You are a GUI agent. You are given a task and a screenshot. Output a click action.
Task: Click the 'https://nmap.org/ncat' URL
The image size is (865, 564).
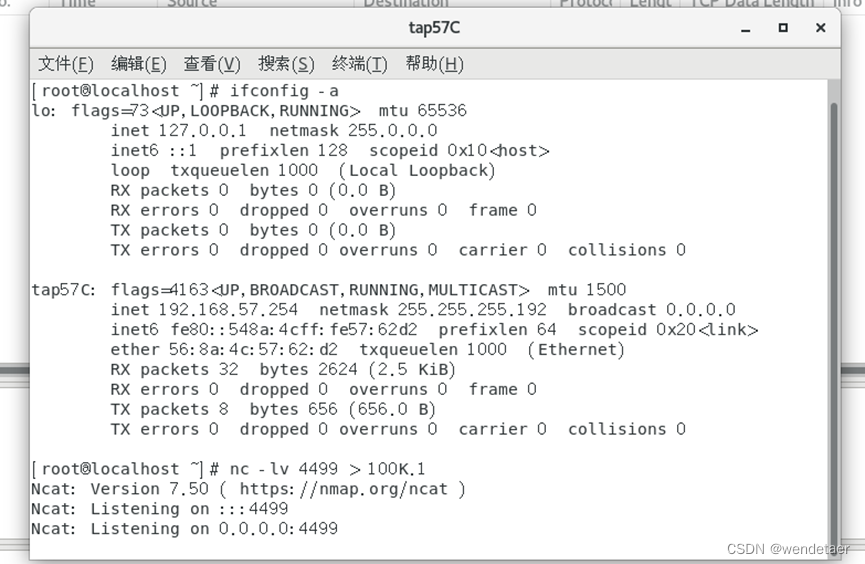344,489
